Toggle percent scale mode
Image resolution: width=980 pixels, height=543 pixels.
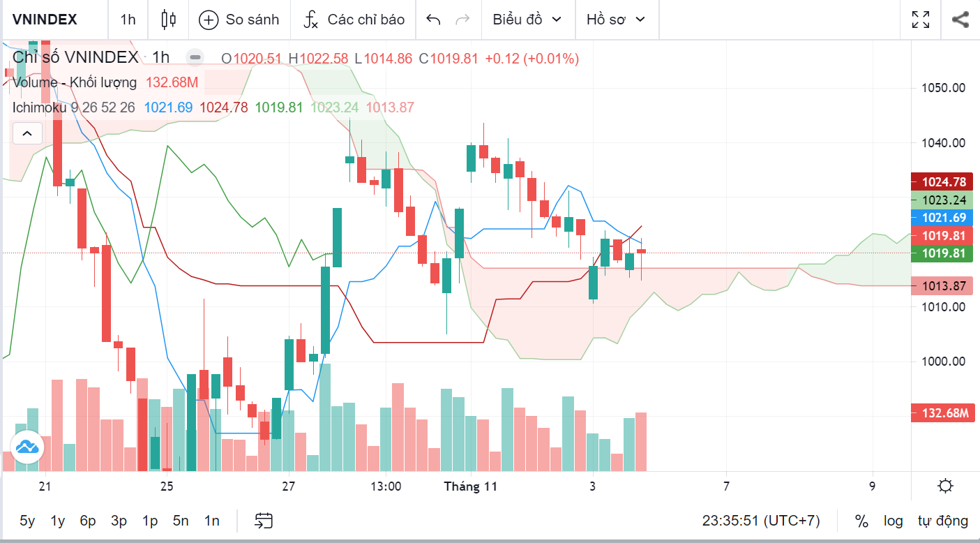861,521
